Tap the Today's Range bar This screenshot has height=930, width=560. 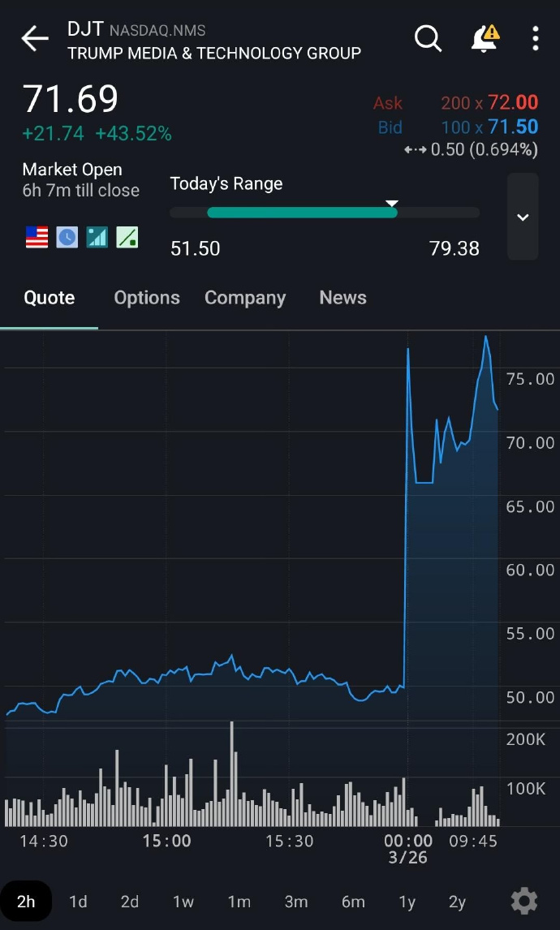tap(325, 213)
